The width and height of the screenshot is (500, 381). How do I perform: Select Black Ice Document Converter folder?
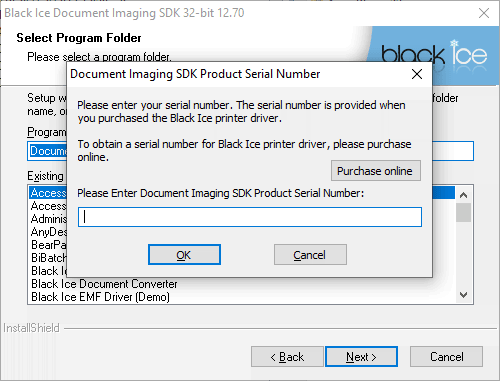coord(104,284)
